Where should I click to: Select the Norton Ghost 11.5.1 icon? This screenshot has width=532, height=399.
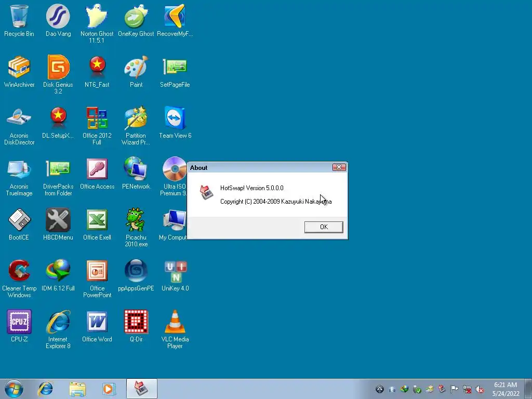[97, 23]
